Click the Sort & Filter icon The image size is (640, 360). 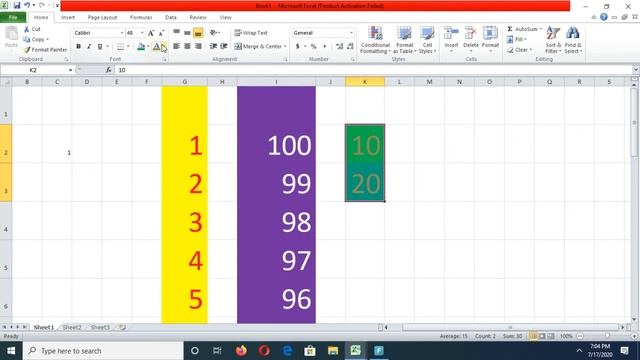(x=553, y=33)
